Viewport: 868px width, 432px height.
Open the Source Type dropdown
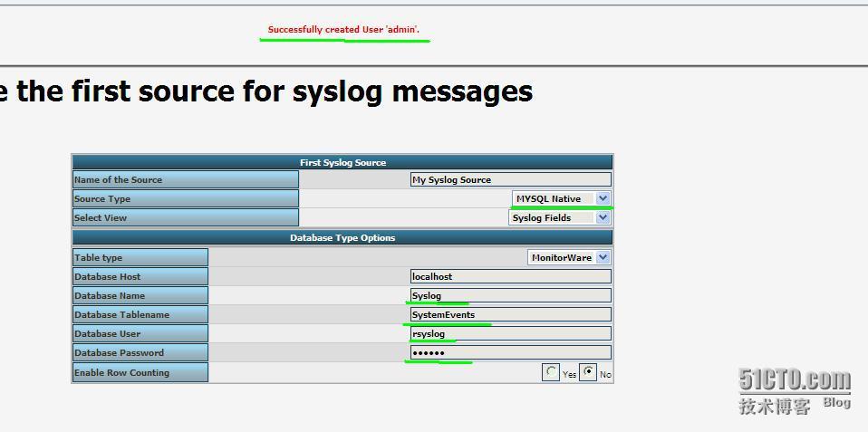[x=562, y=198]
